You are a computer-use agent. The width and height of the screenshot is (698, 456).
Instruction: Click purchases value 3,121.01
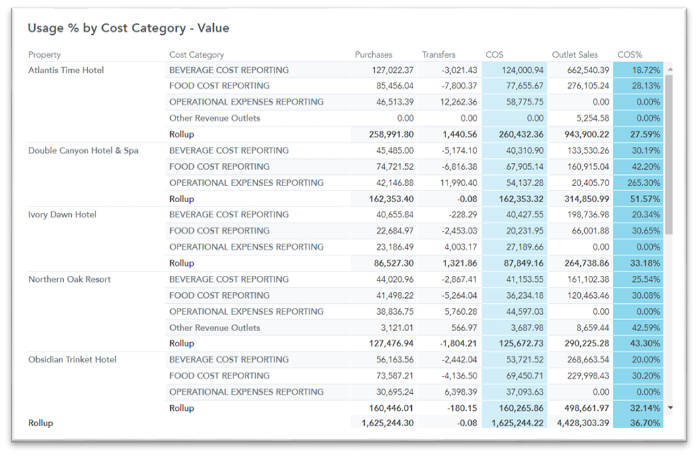point(397,328)
